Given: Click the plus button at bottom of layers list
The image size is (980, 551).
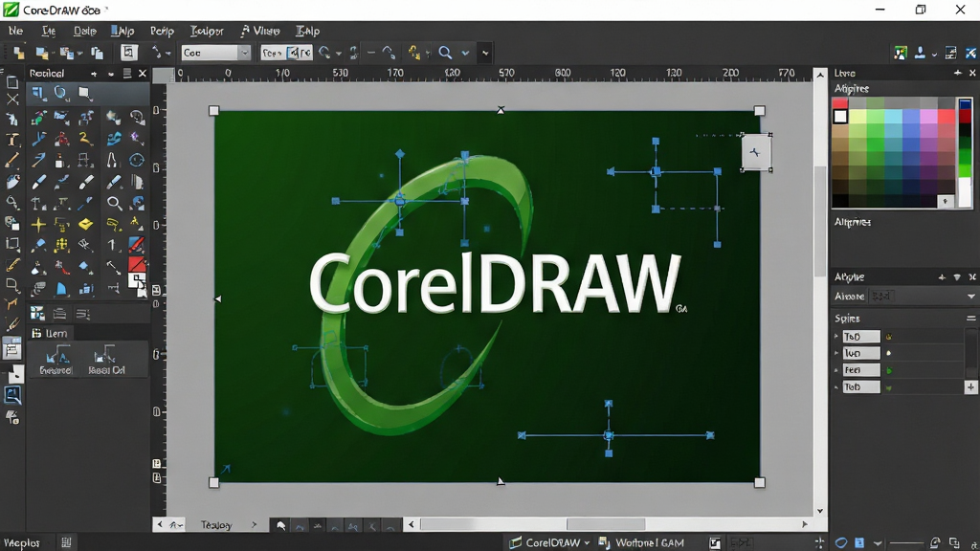Looking at the screenshot, I should pos(970,387).
